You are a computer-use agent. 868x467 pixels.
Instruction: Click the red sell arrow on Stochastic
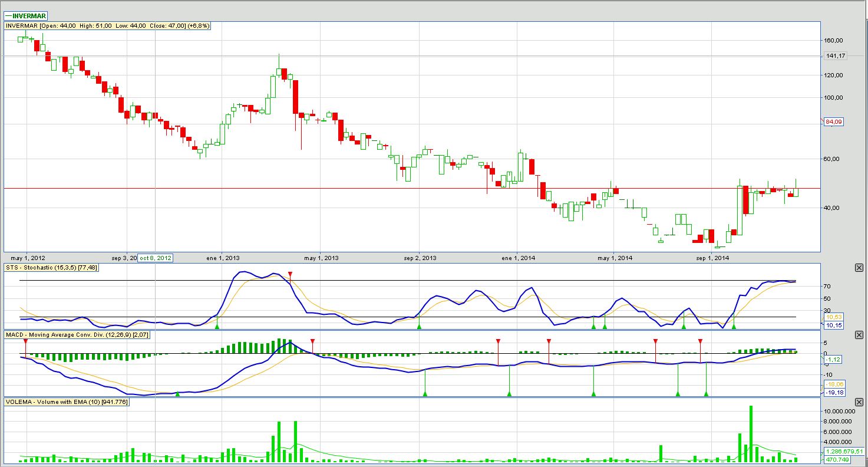pyautogui.click(x=290, y=275)
